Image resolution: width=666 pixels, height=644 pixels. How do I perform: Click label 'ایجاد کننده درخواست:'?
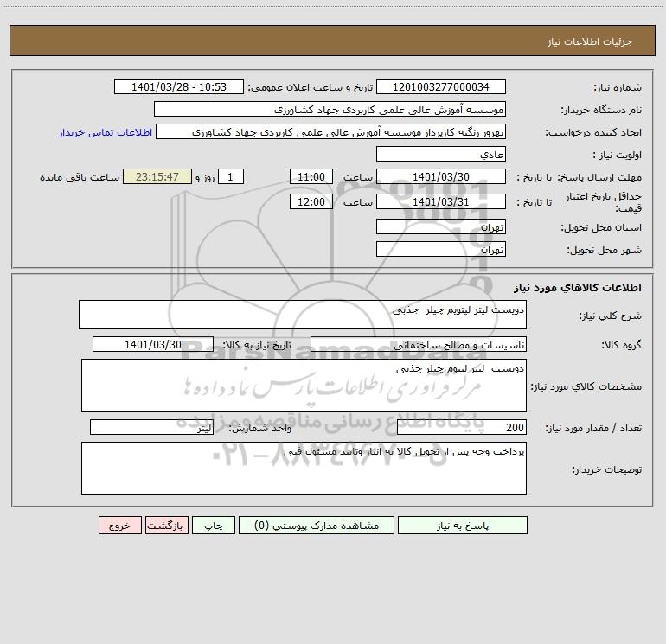(x=593, y=133)
